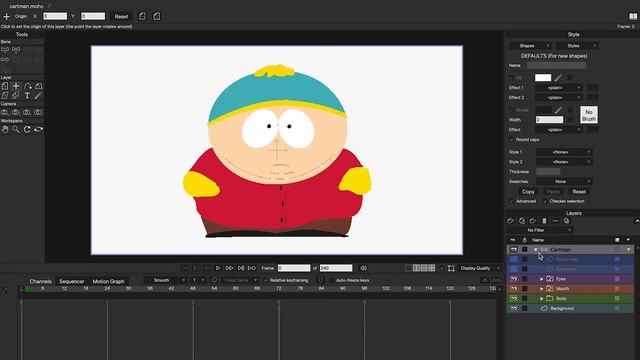Hide the Background layer
This screenshot has width=640, height=360.
pyautogui.click(x=513, y=308)
